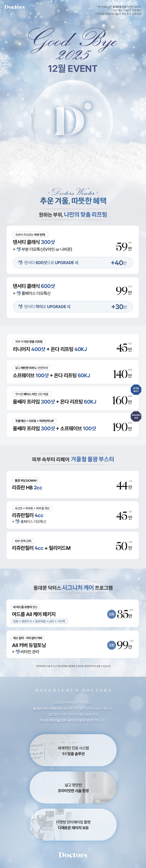Click gift icon under 리쥬란힐러 4cc

[x=17, y=521]
